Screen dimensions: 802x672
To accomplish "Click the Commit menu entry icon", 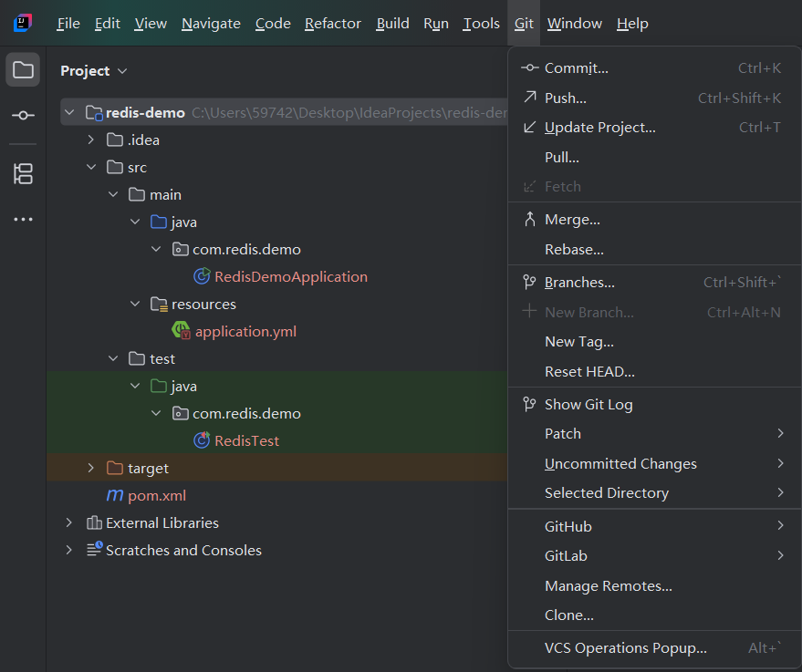I will pos(529,67).
